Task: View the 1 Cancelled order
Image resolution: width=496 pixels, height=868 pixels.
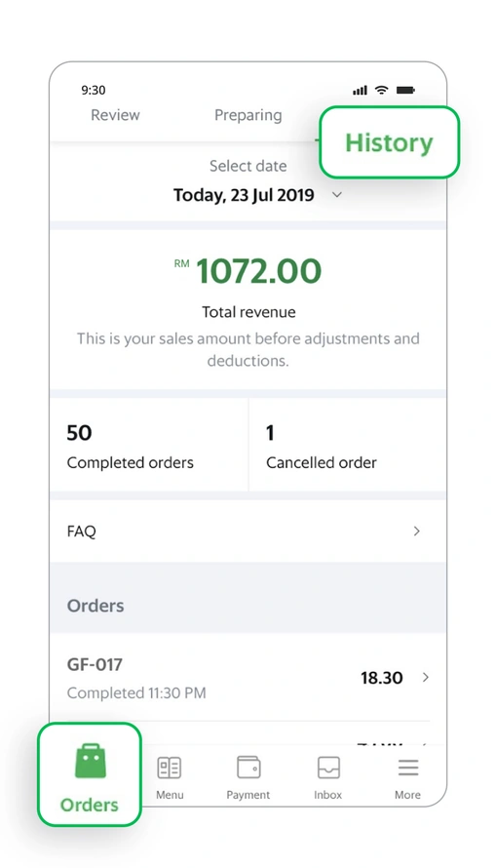Action: pos(348,445)
